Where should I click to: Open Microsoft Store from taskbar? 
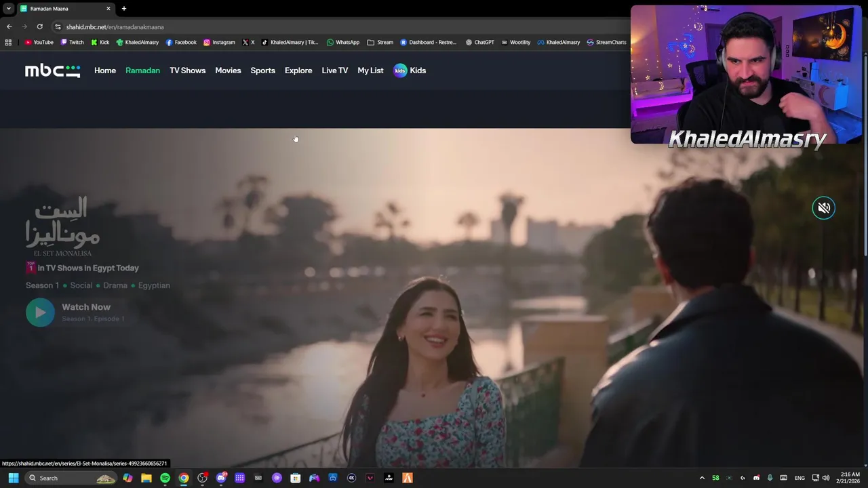tap(295, 478)
